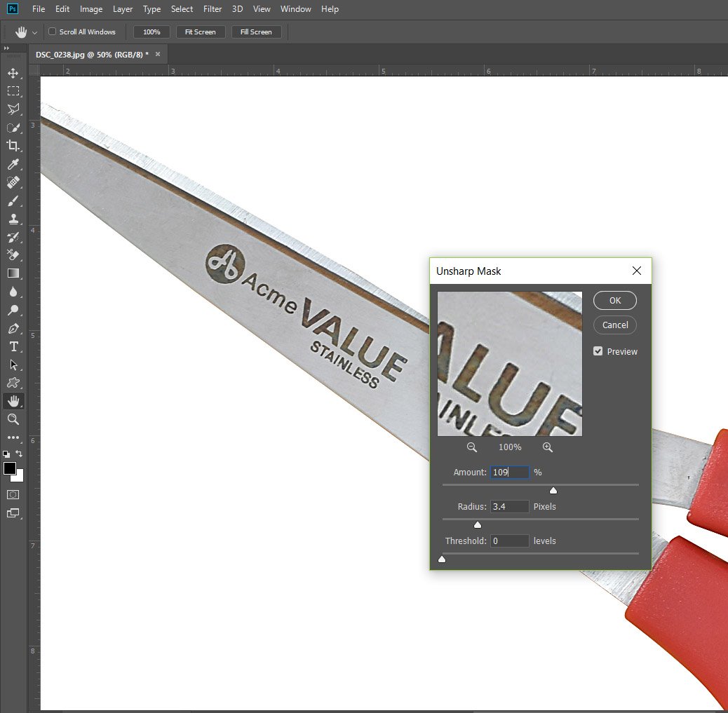Select the Blur tool
Viewport: 728px width, 713px height.
(13, 292)
